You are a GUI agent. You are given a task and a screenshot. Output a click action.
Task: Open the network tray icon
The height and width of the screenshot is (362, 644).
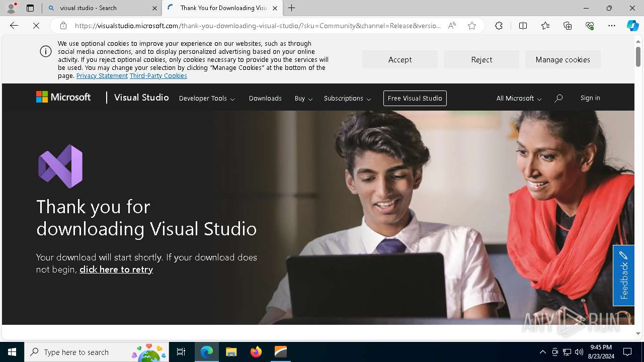point(567,352)
